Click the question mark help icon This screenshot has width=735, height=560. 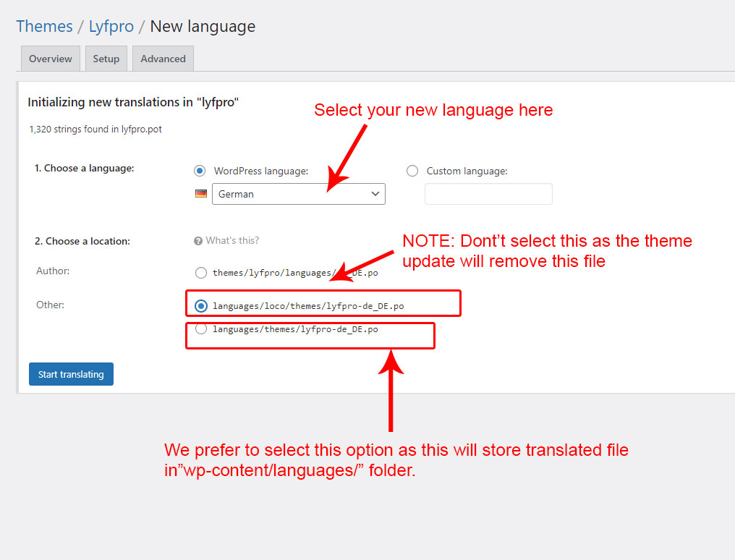pyautogui.click(x=197, y=241)
